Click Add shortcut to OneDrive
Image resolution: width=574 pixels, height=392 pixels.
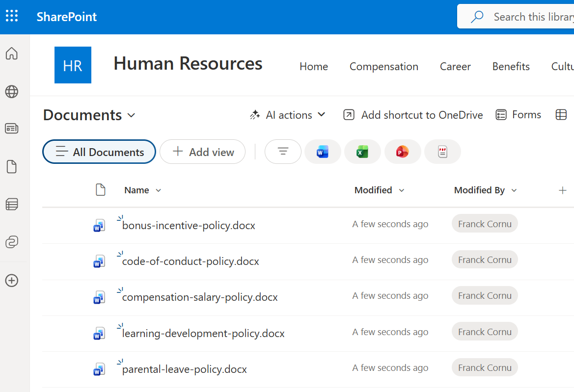pyautogui.click(x=413, y=115)
